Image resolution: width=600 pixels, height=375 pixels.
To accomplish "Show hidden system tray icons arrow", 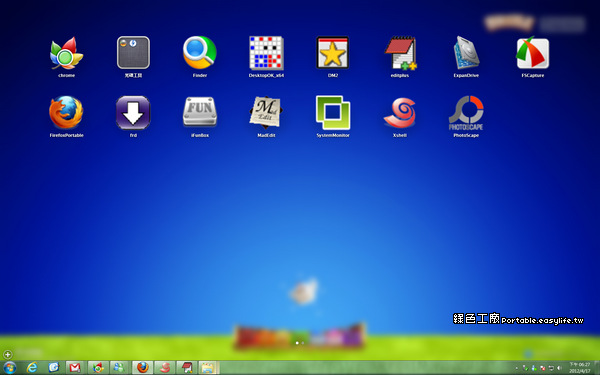I will pos(517,368).
